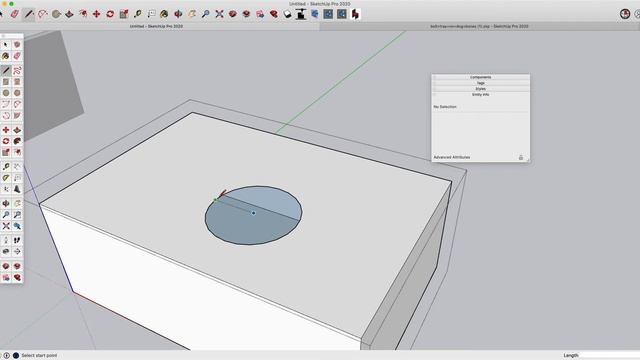The image size is (640, 360).
Task: Choose Follow Me tool in left palette
Action: click(x=17, y=141)
